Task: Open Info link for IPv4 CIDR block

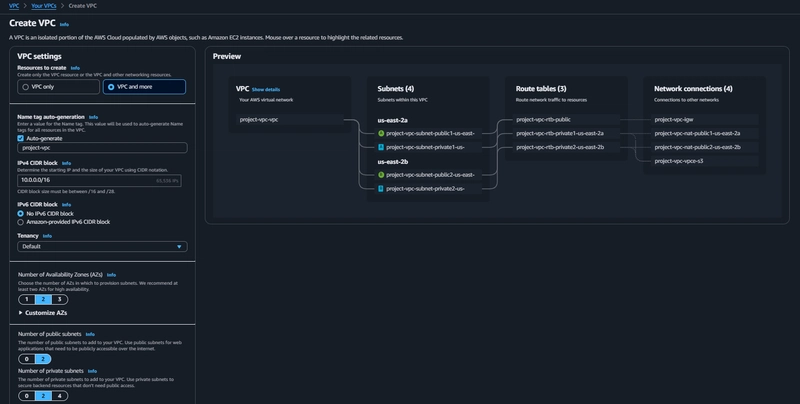Action: coord(66,163)
